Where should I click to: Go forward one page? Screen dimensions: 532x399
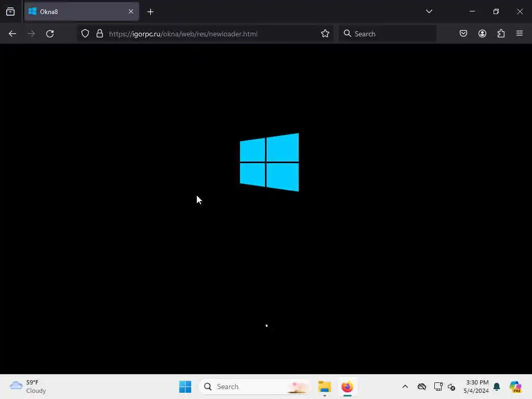(31, 34)
